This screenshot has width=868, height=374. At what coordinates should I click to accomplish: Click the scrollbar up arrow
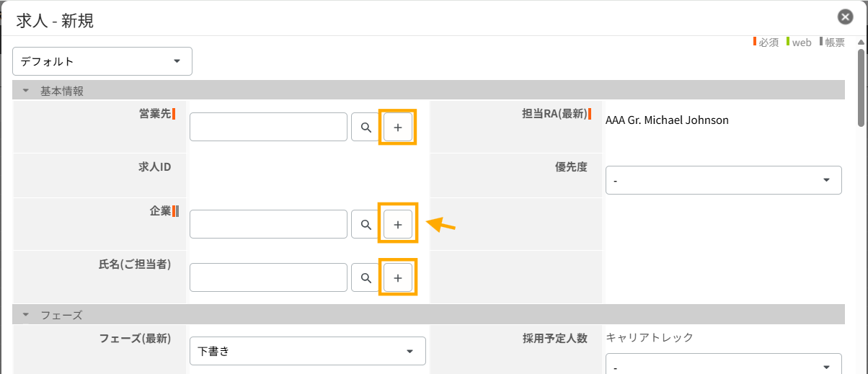860,44
